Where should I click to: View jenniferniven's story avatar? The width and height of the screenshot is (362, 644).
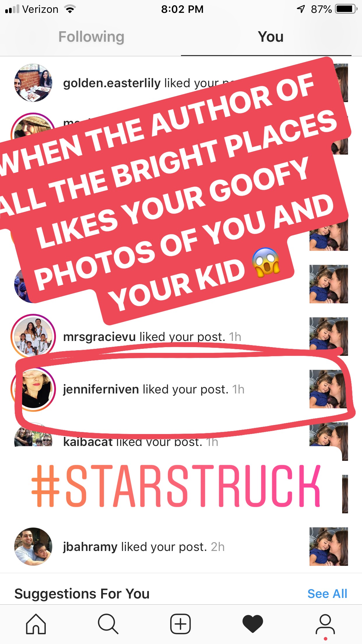[33, 389]
